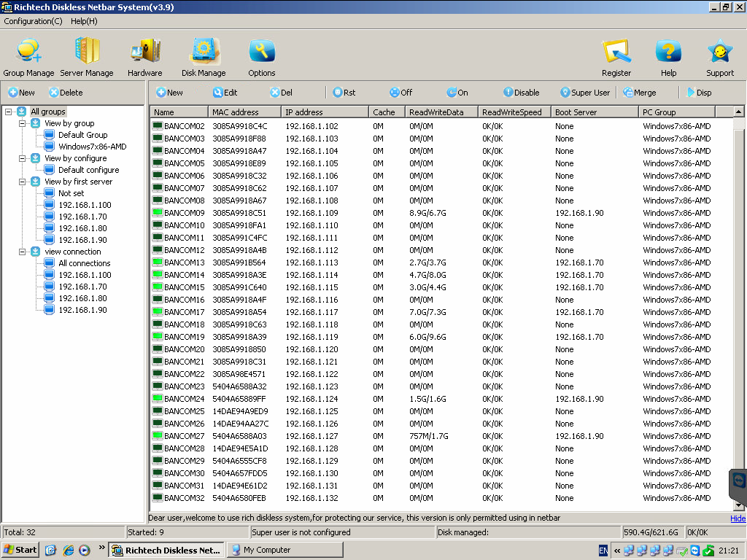
Task: Sort by MAC address column header
Action: tap(245, 112)
